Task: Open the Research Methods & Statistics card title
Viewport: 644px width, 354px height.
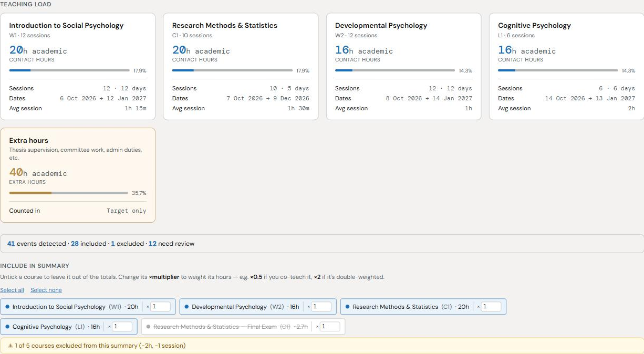Action: coord(225,25)
